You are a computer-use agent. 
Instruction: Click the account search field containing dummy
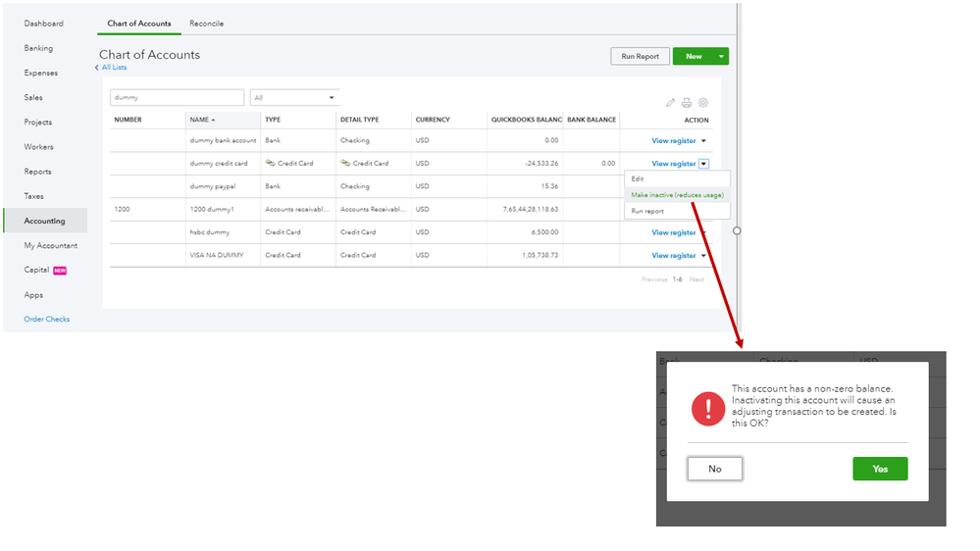pos(177,97)
